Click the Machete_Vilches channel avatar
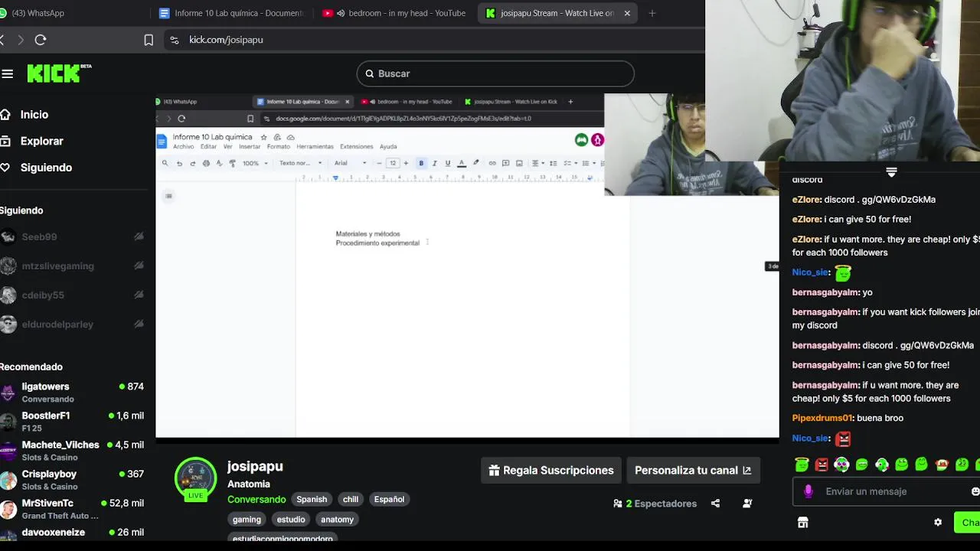Image resolution: width=980 pixels, height=551 pixels. pyautogui.click(x=8, y=451)
